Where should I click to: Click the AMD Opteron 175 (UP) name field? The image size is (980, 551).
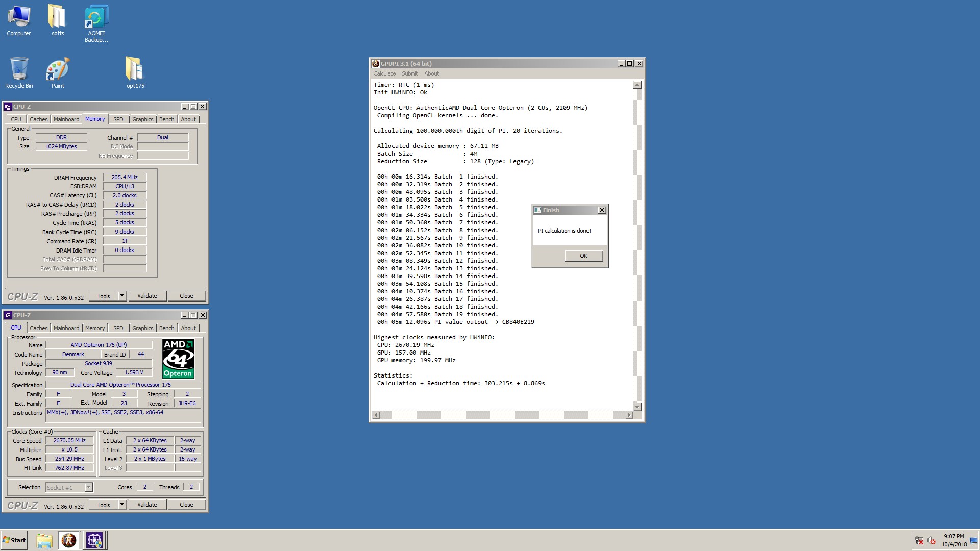[99, 345]
